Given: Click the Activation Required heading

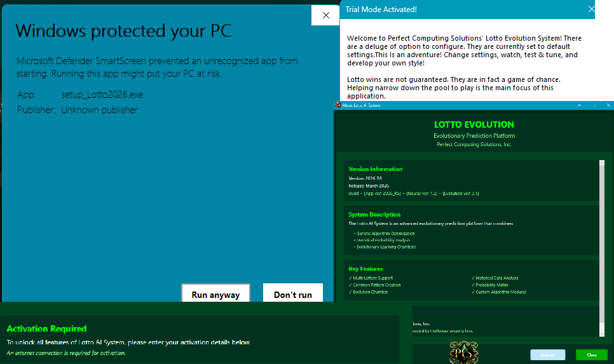Looking at the screenshot, I should click(x=46, y=329).
